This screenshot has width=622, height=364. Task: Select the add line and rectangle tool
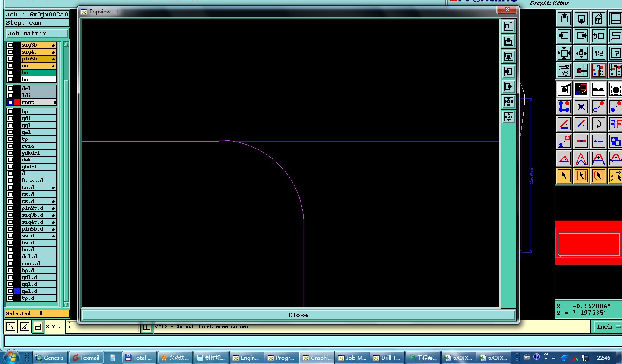[x=581, y=89]
